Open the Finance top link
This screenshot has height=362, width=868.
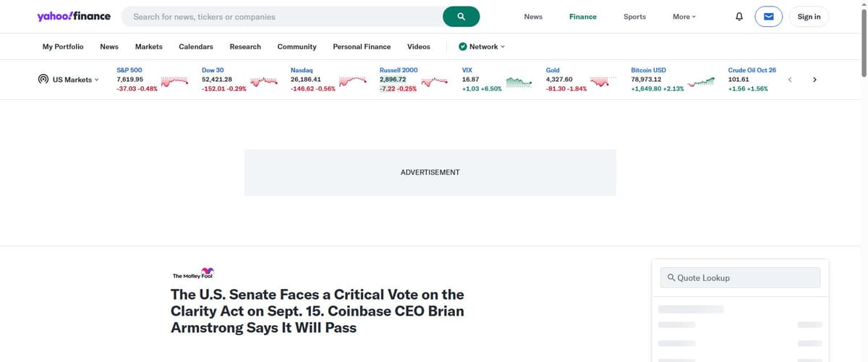583,17
